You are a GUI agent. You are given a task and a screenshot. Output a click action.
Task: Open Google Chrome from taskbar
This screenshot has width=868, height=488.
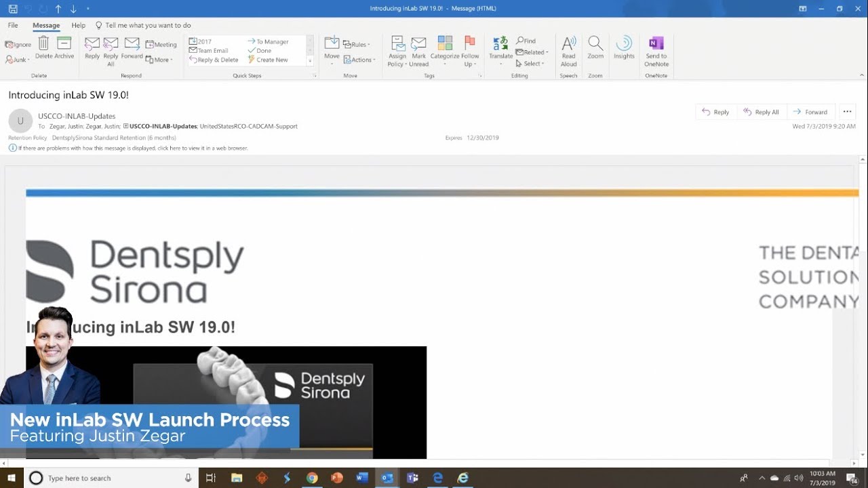click(x=312, y=478)
